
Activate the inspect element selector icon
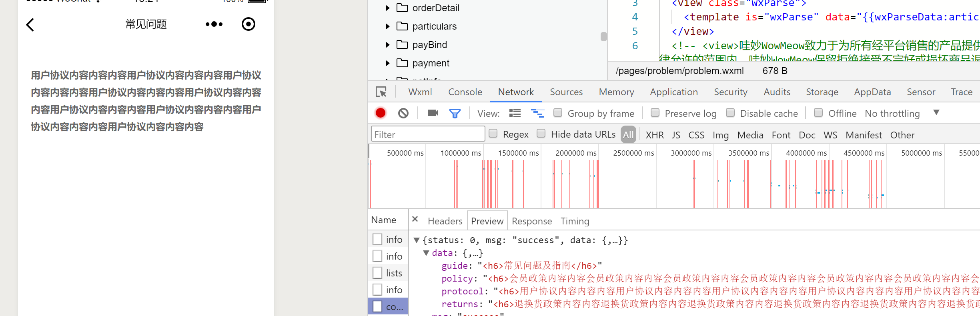[381, 92]
